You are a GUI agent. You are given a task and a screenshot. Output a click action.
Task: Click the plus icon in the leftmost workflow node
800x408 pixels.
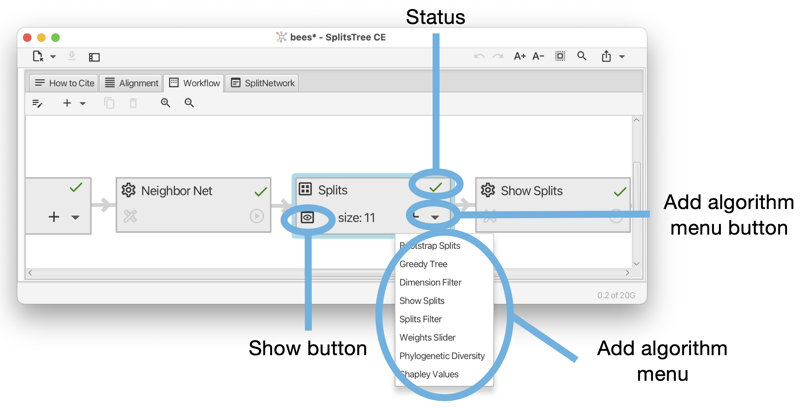pyautogui.click(x=54, y=217)
